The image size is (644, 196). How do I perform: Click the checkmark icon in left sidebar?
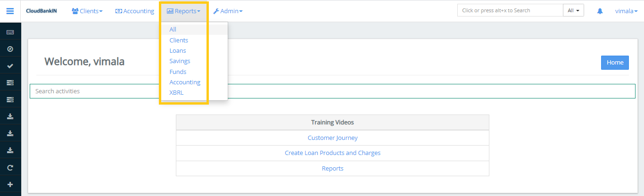(x=10, y=66)
